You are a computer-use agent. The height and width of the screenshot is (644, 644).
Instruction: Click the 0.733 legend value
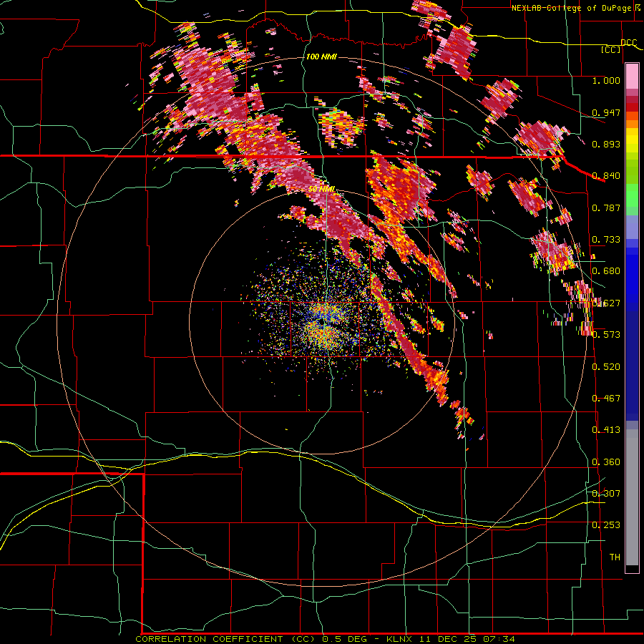pos(606,240)
